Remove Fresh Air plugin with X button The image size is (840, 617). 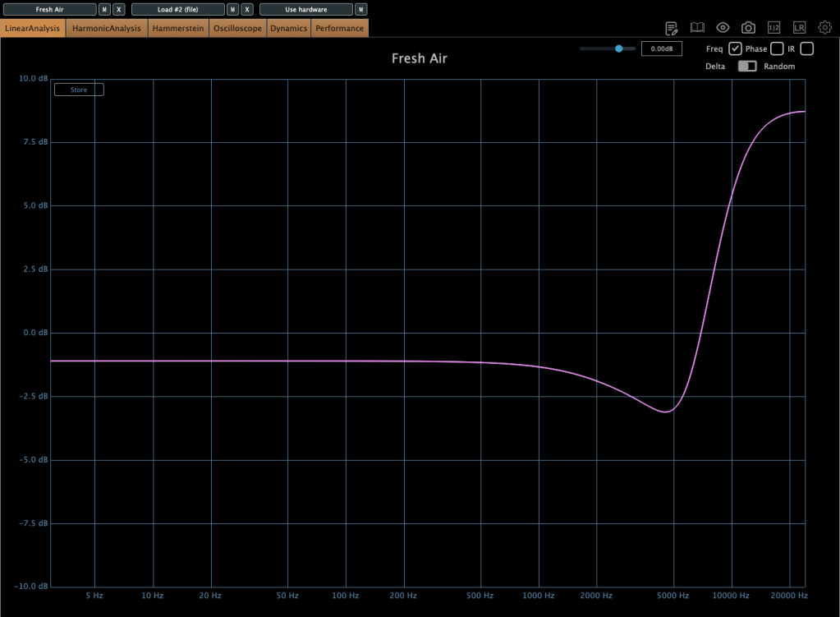pyautogui.click(x=119, y=10)
